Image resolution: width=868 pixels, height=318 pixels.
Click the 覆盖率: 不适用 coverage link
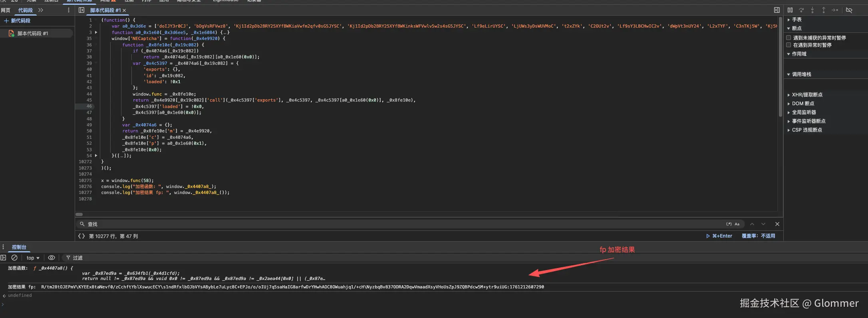coord(758,236)
